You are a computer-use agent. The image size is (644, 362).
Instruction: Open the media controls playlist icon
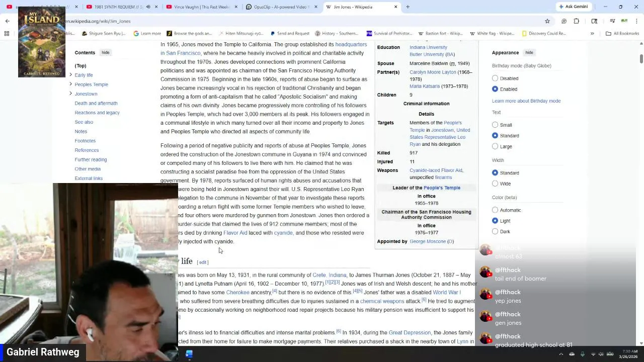coord(612,21)
